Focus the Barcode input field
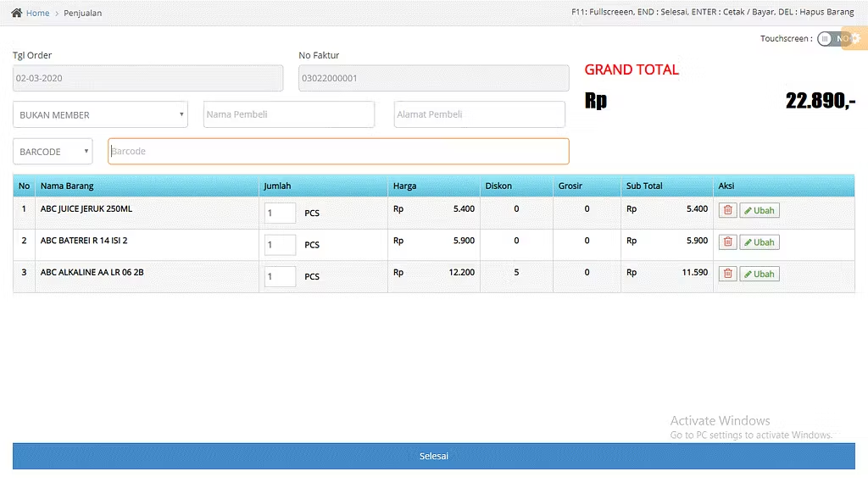The height and width of the screenshot is (488, 868). click(x=338, y=152)
